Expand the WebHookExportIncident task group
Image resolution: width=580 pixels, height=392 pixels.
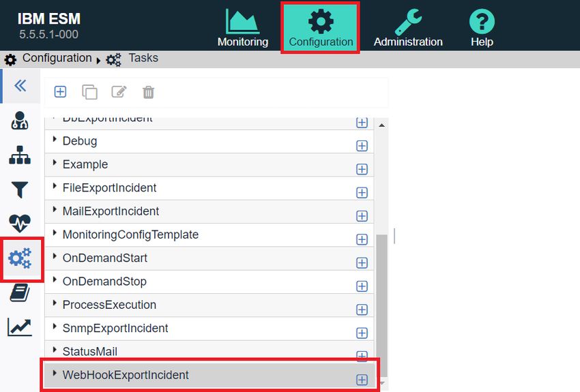tap(55, 373)
